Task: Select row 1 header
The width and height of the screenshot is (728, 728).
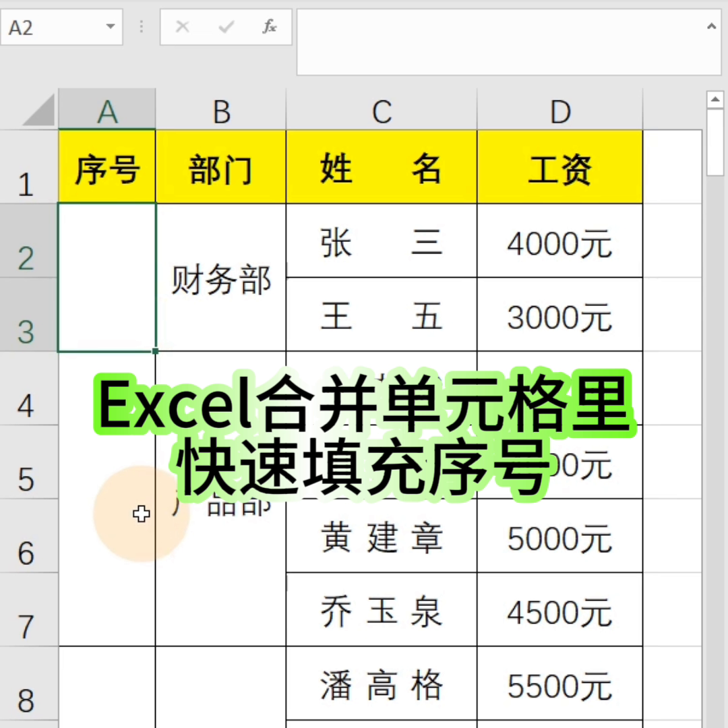Action: point(29,166)
